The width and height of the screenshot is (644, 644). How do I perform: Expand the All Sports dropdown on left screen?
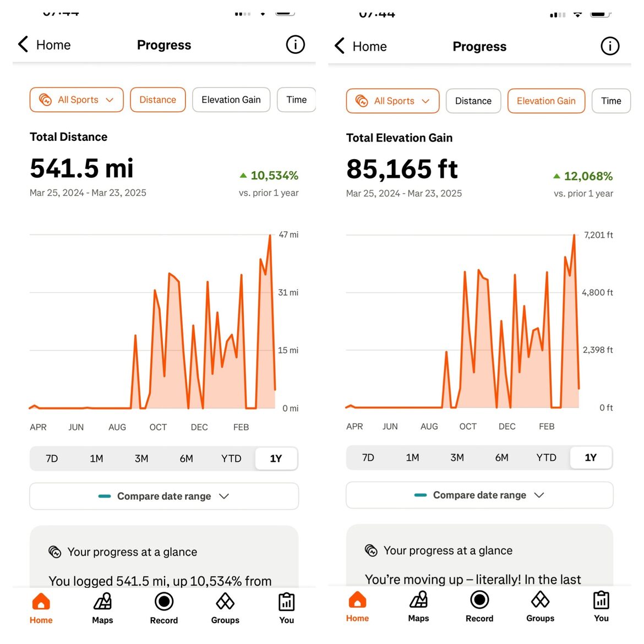[x=77, y=100]
